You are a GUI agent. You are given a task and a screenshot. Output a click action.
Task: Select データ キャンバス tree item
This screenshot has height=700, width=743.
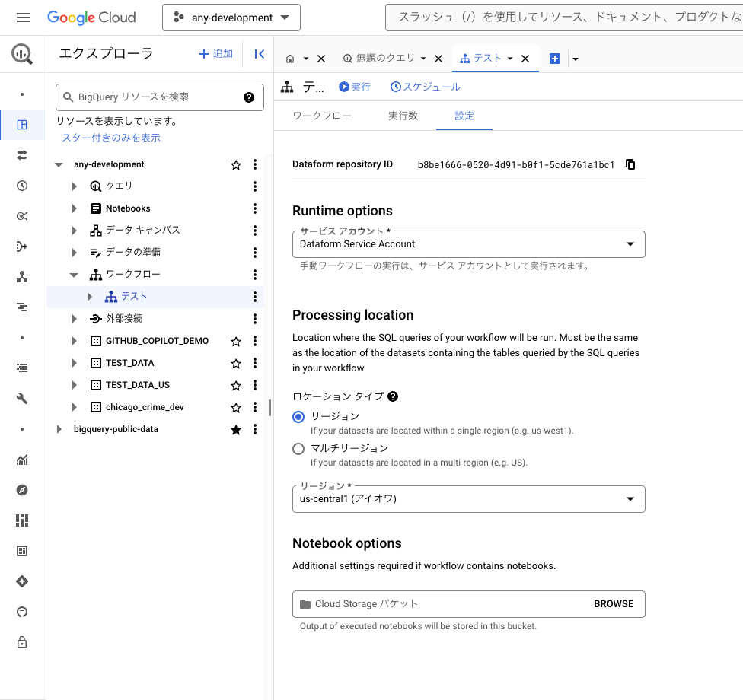pyautogui.click(x=142, y=231)
